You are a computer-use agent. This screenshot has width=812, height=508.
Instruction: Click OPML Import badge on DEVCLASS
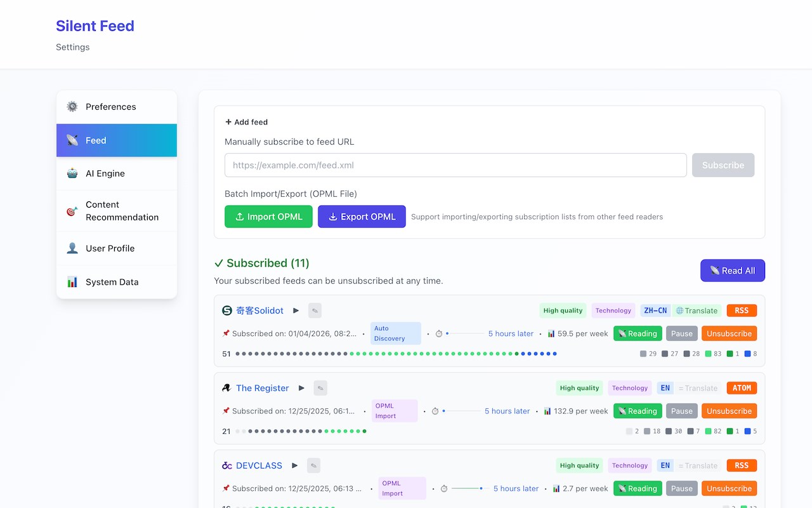click(403, 488)
